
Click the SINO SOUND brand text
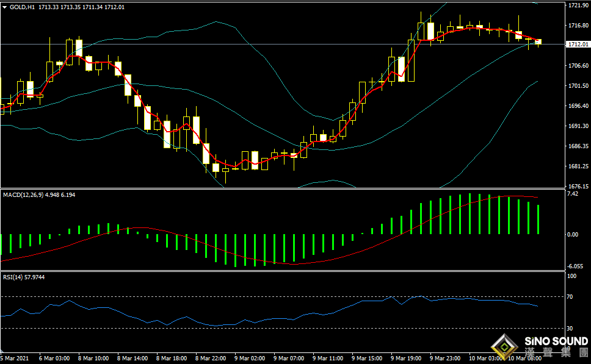(x=556, y=341)
